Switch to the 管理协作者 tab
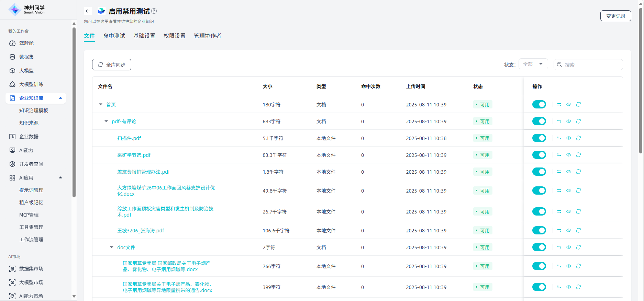 [208, 36]
